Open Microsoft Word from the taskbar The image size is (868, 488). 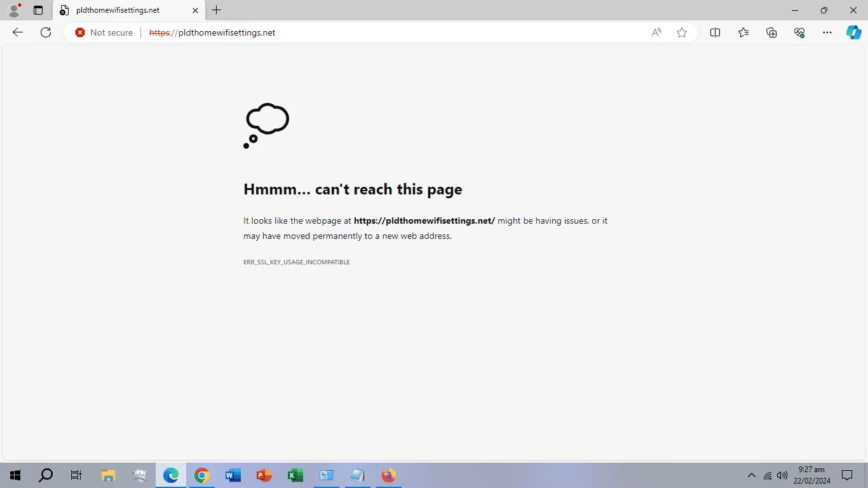pos(233,475)
